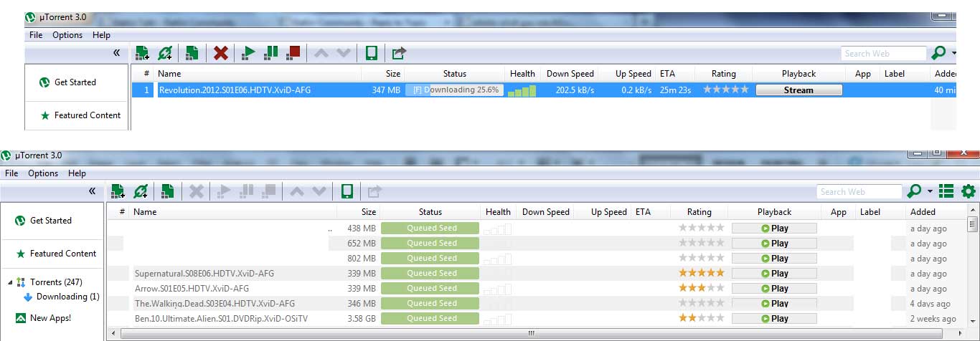
Task: Move torrent up the queue in upper window
Action: (x=322, y=52)
